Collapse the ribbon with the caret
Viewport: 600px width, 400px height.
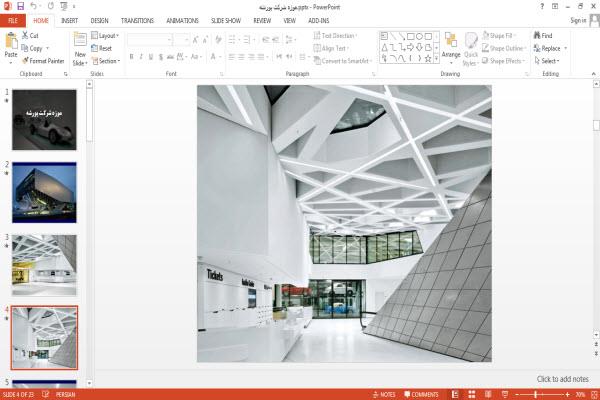click(x=594, y=74)
